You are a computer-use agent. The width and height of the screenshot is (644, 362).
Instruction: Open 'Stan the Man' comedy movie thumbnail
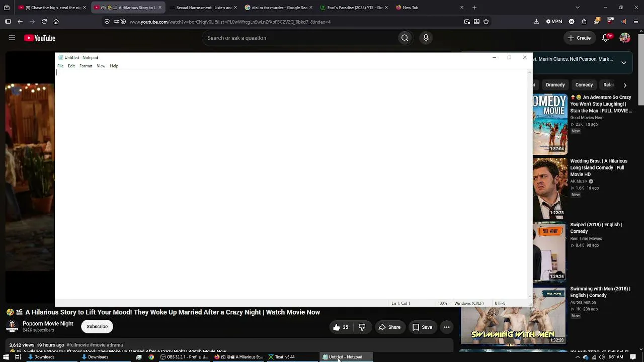tap(550, 124)
